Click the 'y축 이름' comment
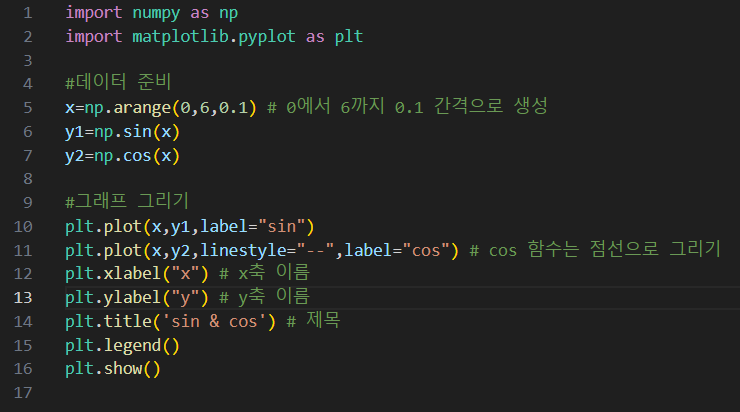The height and width of the screenshot is (412, 740). click(274, 297)
